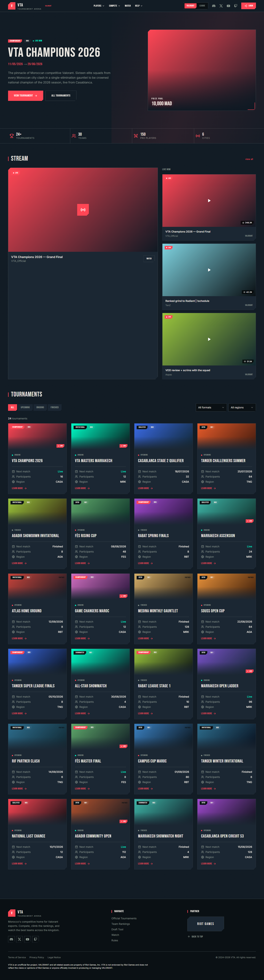The height and width of the screenshot is (980, 264).
Task: Click the X icon in the footer
Action: 19,939
